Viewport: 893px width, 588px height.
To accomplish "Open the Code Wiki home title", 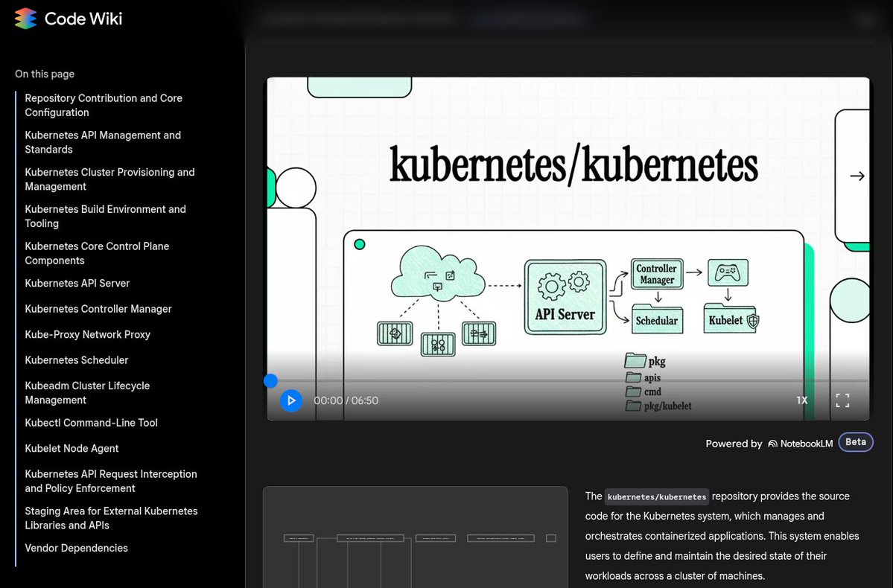I will click(x=83, y=19).
